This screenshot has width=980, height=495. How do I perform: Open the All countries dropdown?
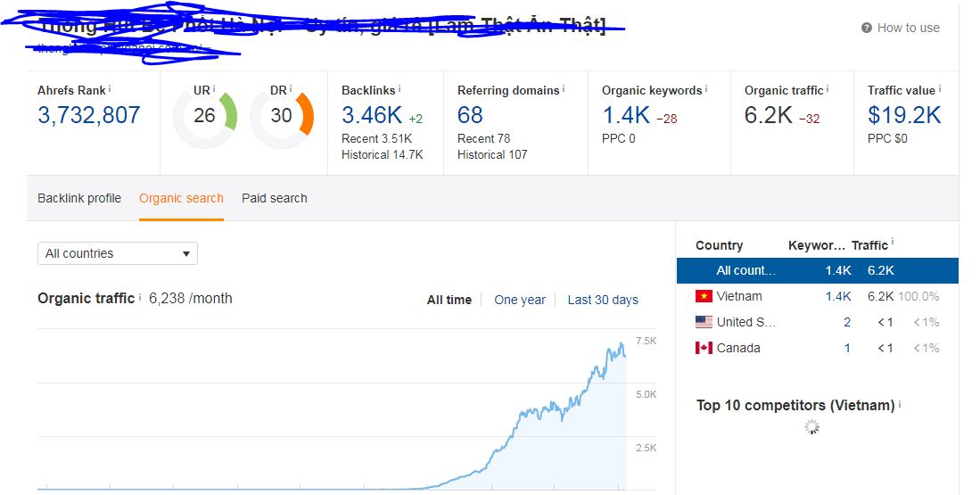pos(118,253)
